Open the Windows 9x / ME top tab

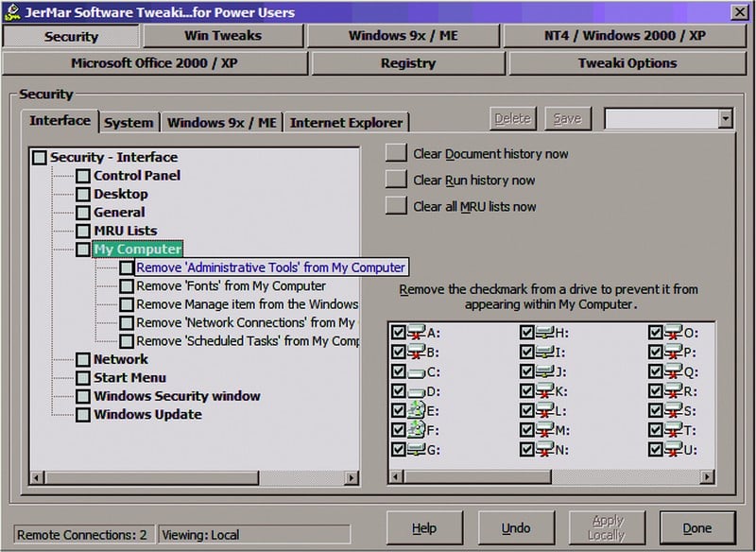[404, 36]
